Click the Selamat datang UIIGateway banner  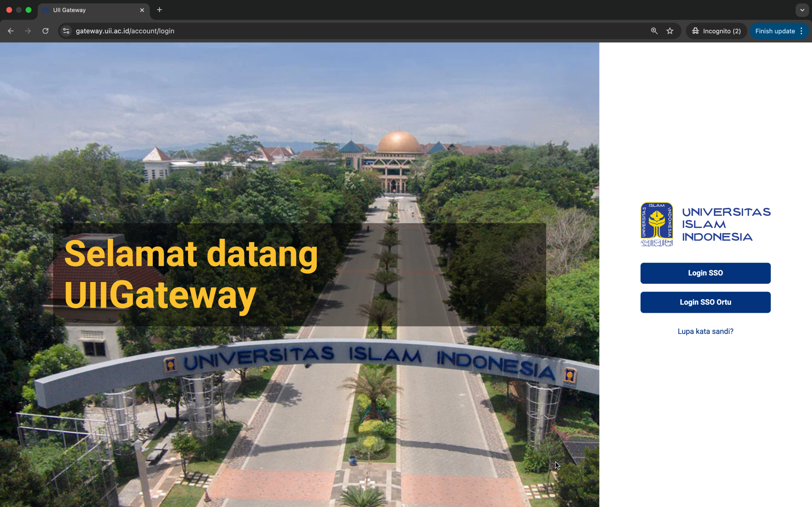click(x=191, y=274)
